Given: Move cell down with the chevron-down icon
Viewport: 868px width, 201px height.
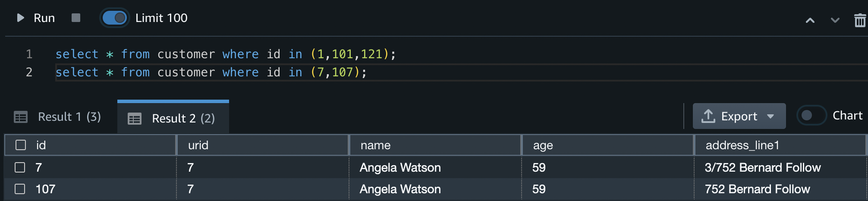Looking at the screenshot, I should (x=835, y=20).
